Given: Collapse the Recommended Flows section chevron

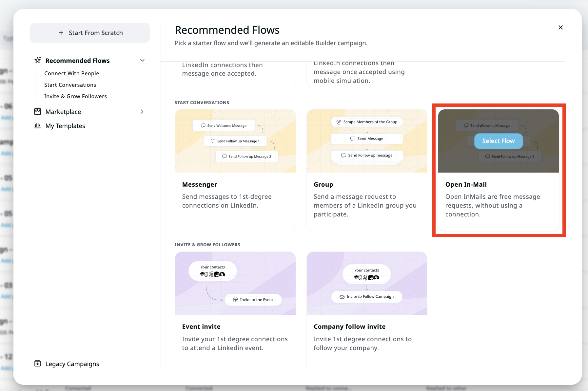Looking at the screenshot, I should click(x=142, y=60).
